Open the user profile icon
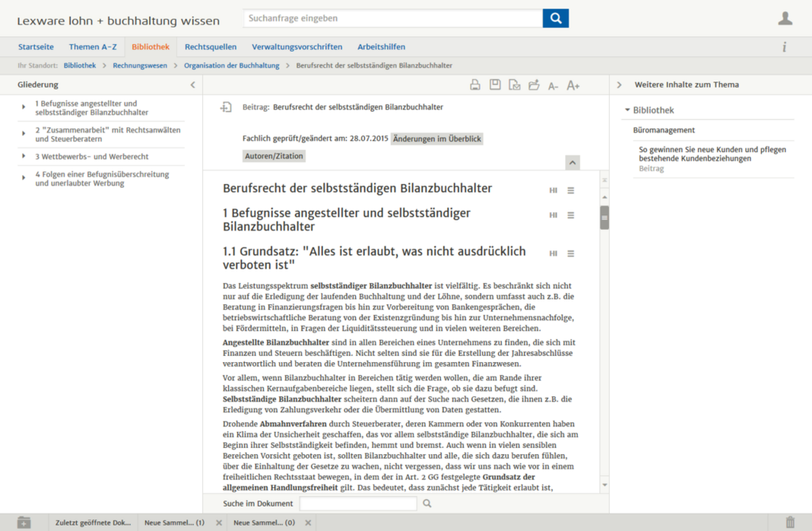812x531 pixels. coord(785,18)
